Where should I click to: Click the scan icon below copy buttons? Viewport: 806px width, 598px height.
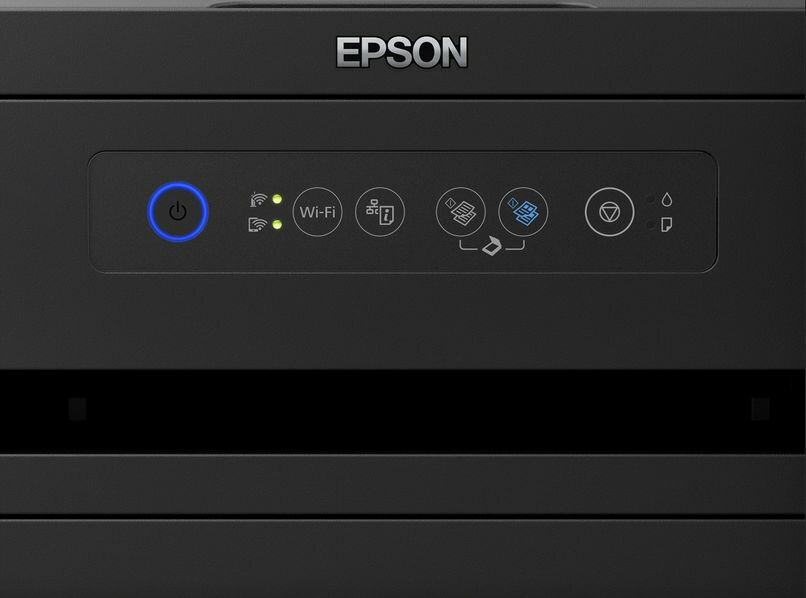pyautogui.click(x=492, y=246)
